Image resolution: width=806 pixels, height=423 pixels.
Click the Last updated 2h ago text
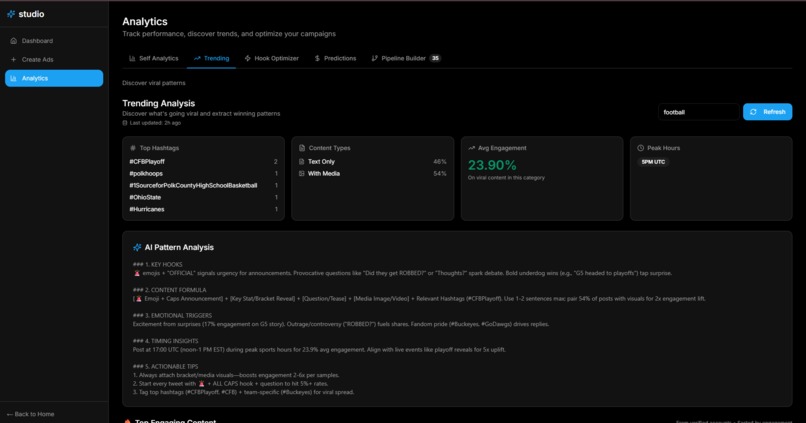(x=155, y=123)
